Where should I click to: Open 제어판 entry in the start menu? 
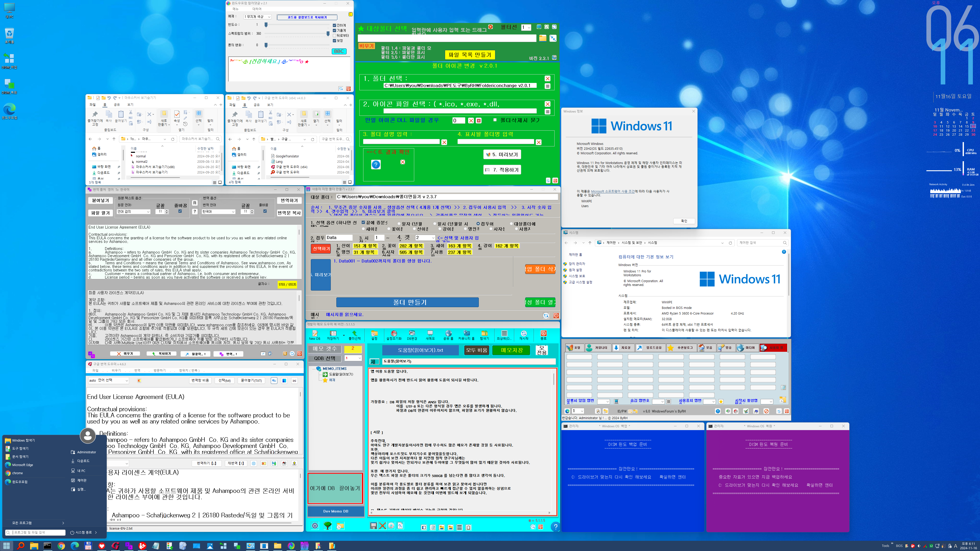(x=82, y=480)
